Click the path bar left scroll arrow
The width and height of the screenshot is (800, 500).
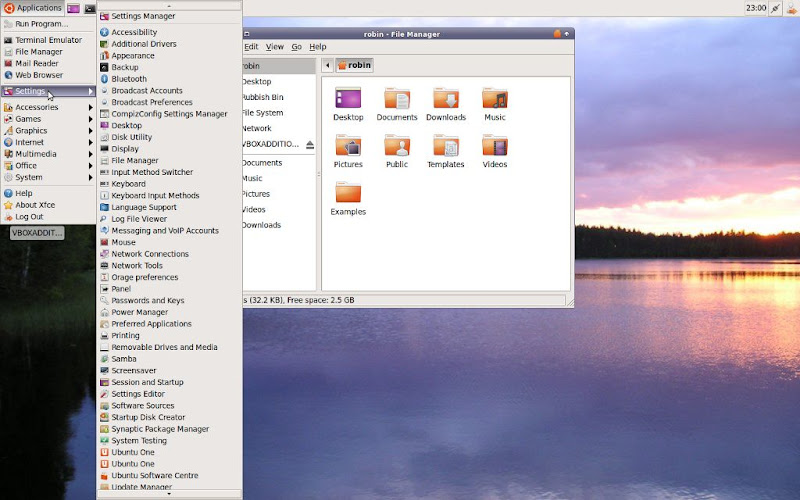pos(327,65)
